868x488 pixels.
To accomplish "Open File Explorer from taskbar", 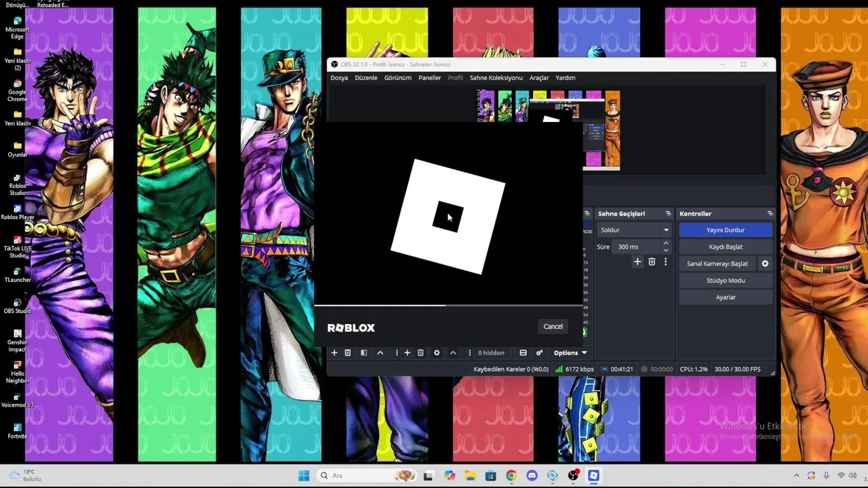I will pyautogui.click(x=470, y=476).
